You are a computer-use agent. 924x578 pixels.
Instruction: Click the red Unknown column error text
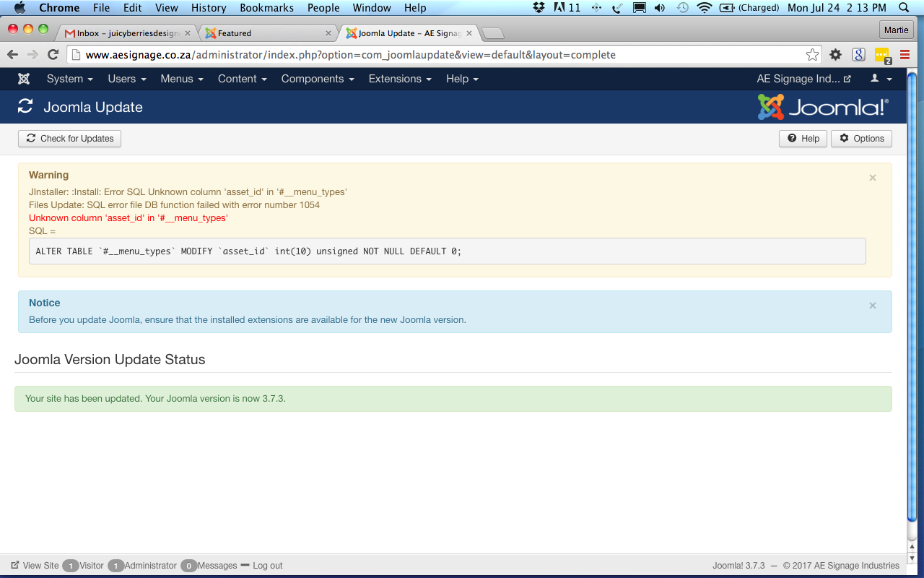pyautogui.click(x=128, y=217)
